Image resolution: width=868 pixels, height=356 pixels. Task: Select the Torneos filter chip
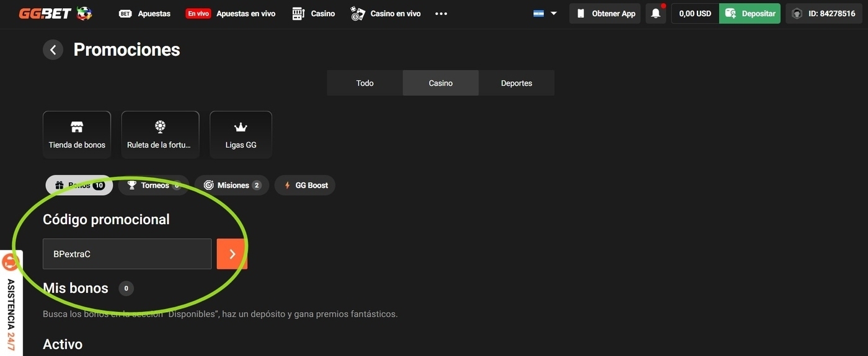154,185
